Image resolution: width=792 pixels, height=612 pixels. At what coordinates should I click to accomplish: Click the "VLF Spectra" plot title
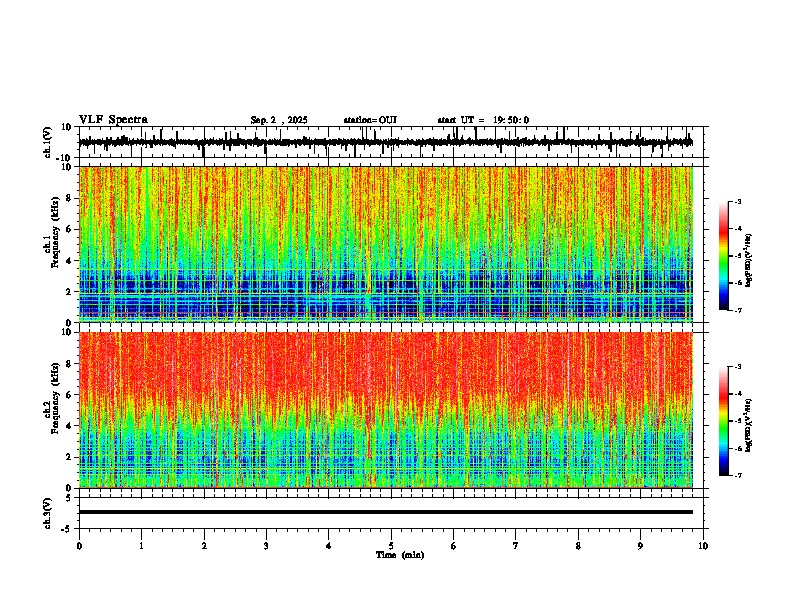tap(113, 120)
